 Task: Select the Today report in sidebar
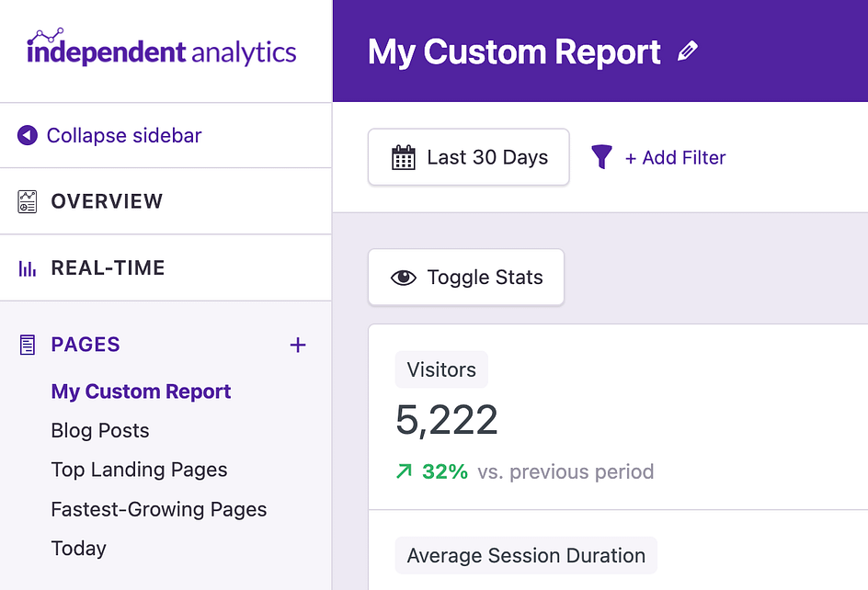78,549
